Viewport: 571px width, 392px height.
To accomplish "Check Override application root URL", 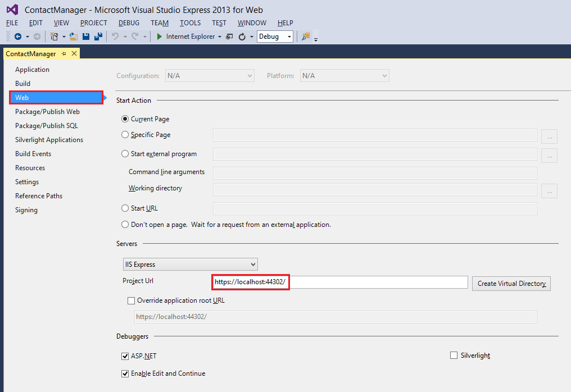I will coord(131,300).
